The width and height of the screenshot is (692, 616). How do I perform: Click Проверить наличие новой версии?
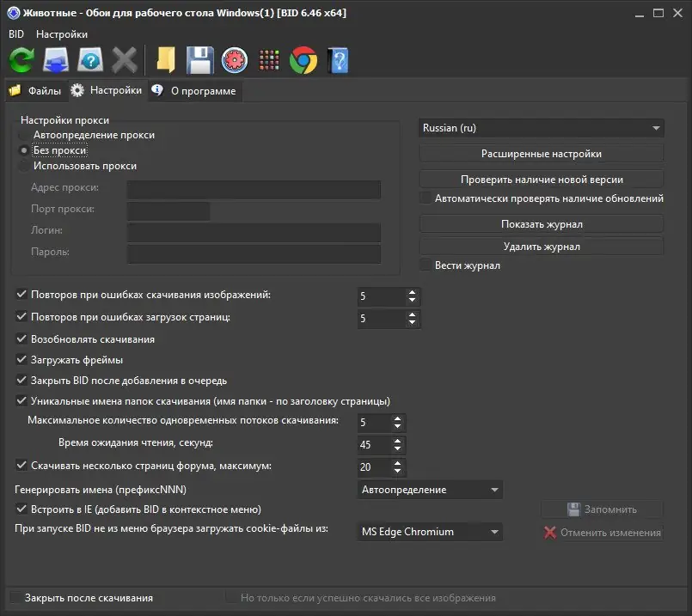coord(542,179)
